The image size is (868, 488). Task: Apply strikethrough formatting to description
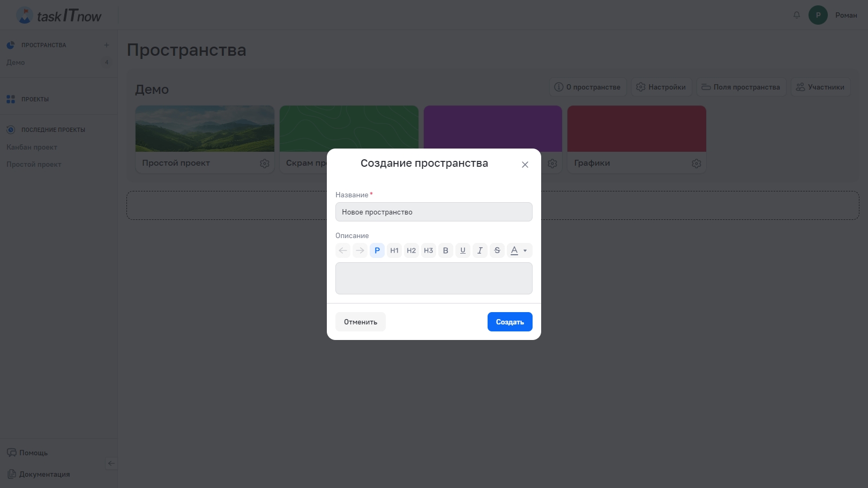[497, 250]
